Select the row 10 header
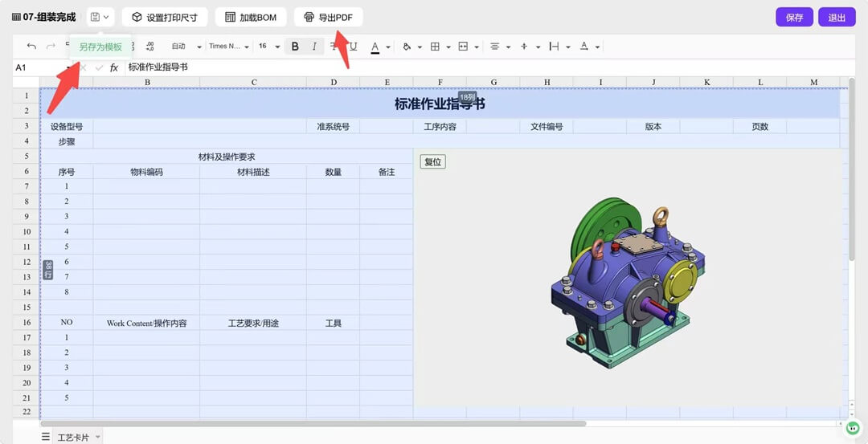The height and width of the screenshot is (444, 868). (27, 232)
